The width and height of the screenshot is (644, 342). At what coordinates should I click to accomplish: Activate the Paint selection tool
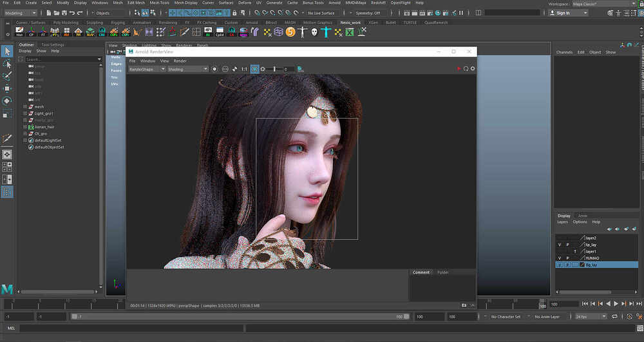[7, 76]
